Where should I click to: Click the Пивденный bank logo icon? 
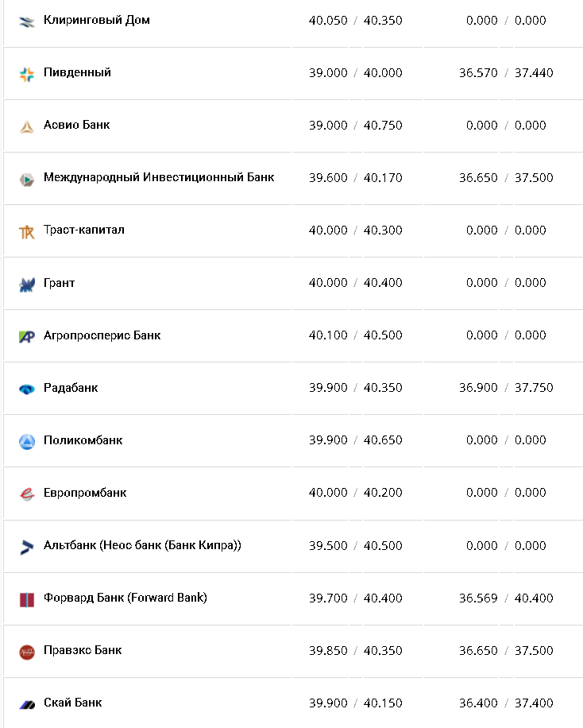(27, 74)
